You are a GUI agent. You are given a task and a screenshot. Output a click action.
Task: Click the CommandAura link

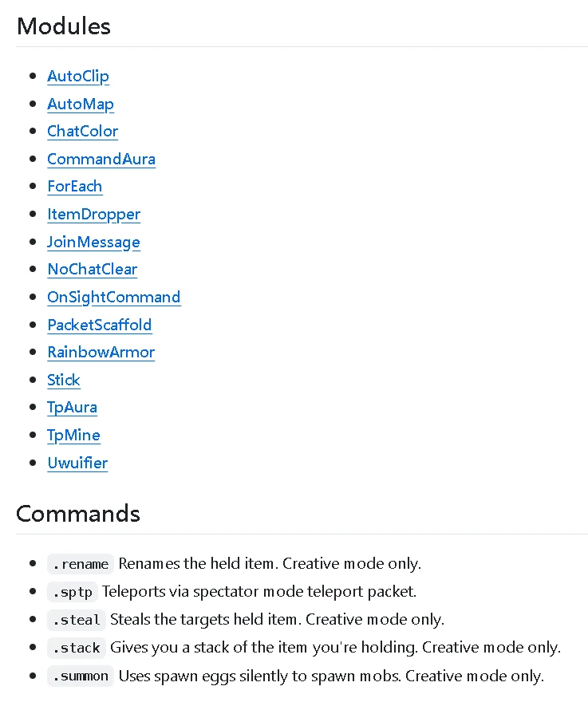coord(101,159)
